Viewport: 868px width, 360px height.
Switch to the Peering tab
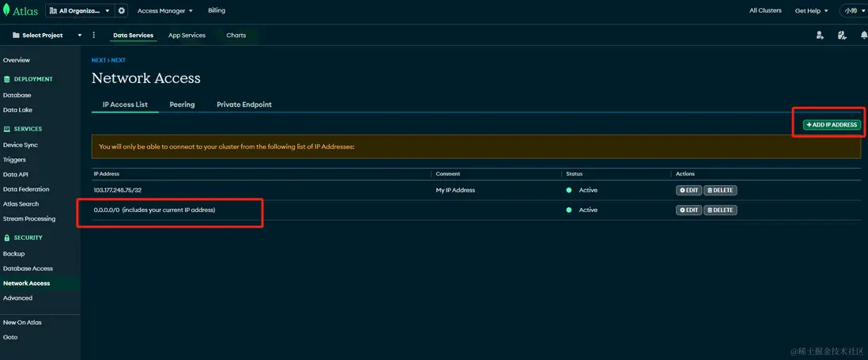182,104
